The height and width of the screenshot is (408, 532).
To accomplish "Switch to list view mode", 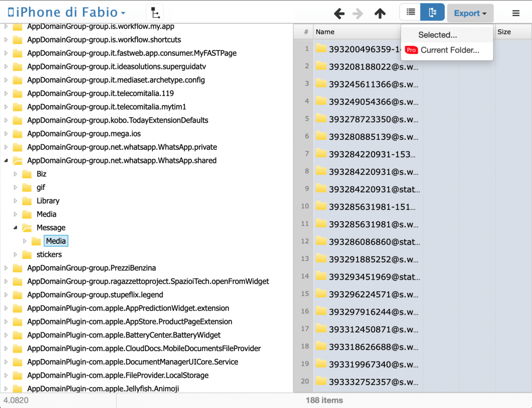I will point(410,13).
